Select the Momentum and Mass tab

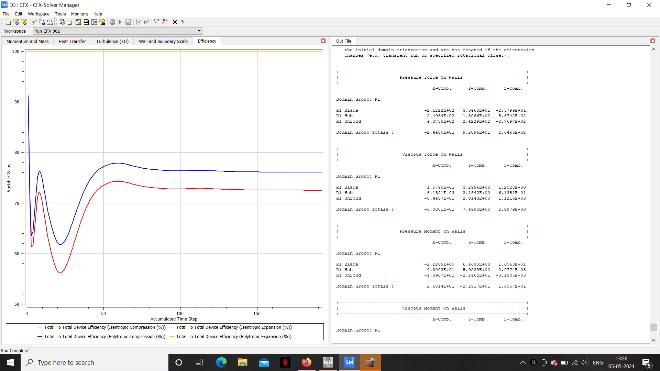pos(27,41)
